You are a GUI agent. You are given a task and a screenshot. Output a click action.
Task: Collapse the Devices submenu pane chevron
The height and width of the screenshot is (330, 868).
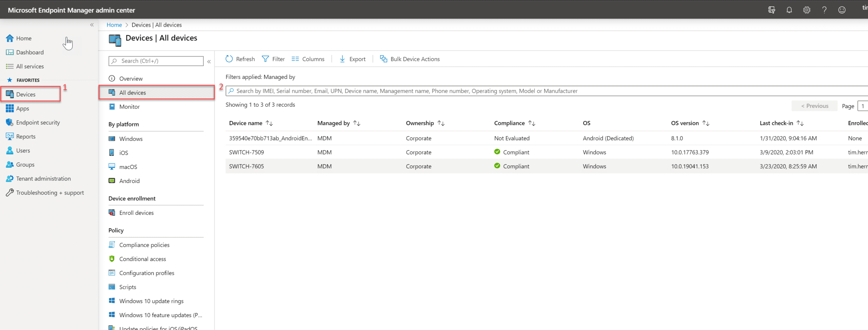(x=209, y=61)
